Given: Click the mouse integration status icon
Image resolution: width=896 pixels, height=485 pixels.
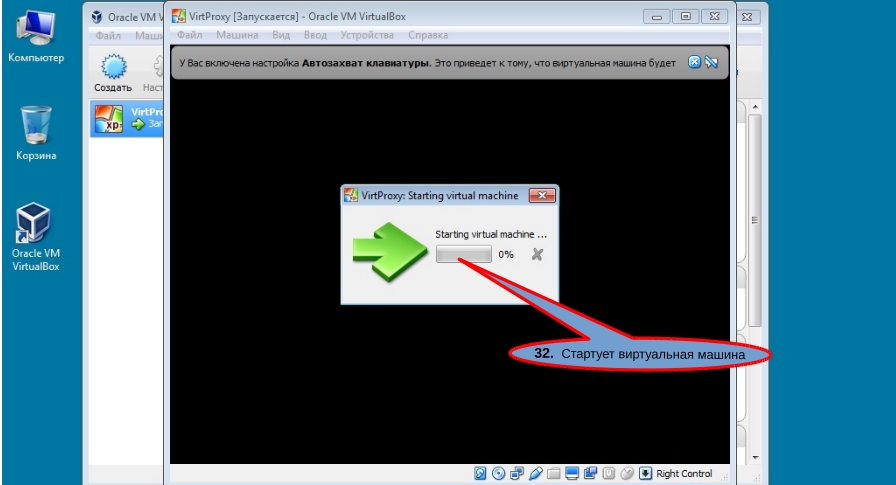Looking at the screenshot, I should [x=627, y=473].
